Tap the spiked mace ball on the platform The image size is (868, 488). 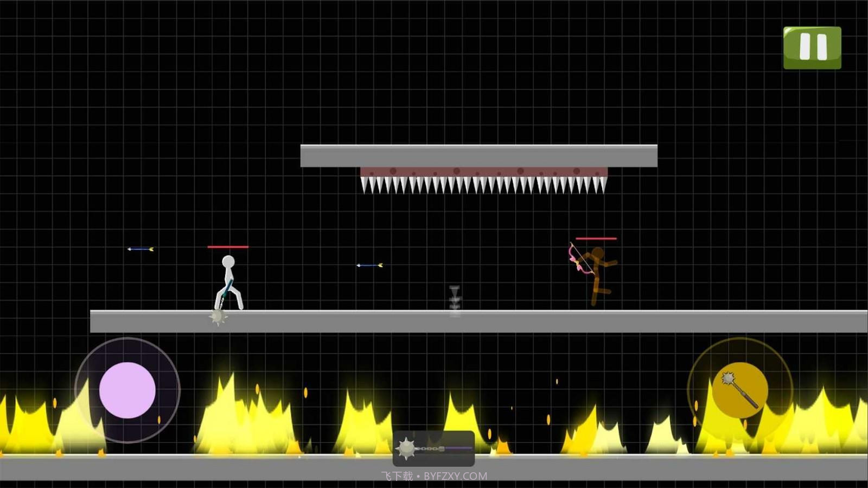pyautogui.click(x=218, y=317)
